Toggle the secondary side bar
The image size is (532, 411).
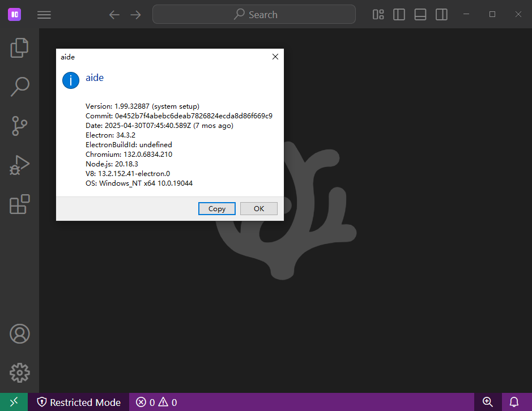441,15
